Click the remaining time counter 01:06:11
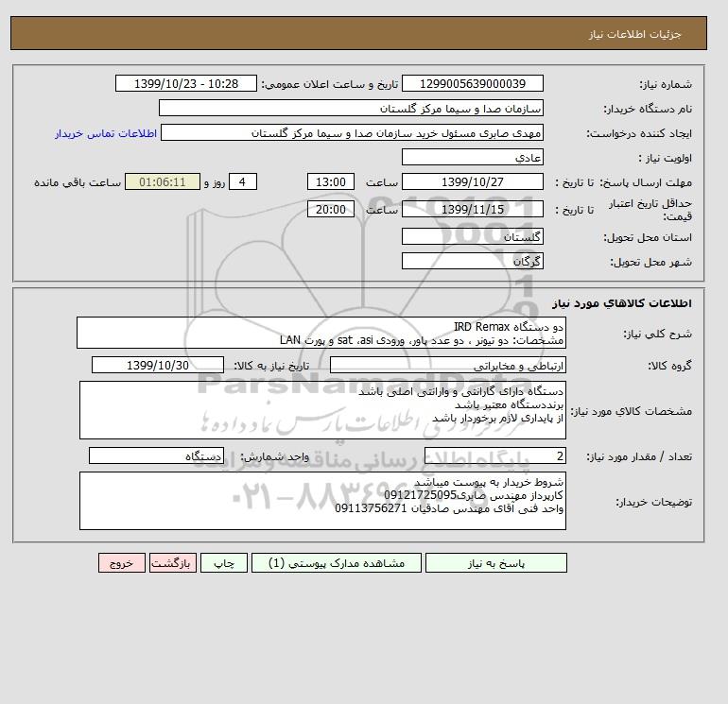 163,182
